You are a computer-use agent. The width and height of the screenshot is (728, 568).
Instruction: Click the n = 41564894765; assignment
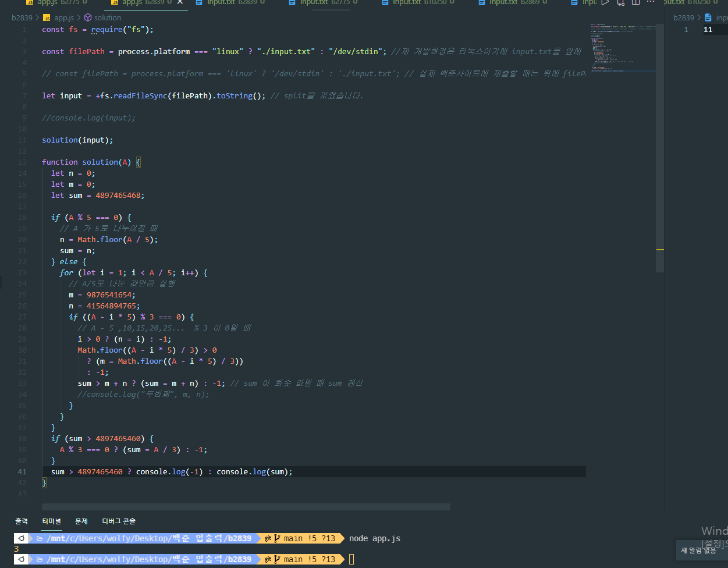point(104,306)
